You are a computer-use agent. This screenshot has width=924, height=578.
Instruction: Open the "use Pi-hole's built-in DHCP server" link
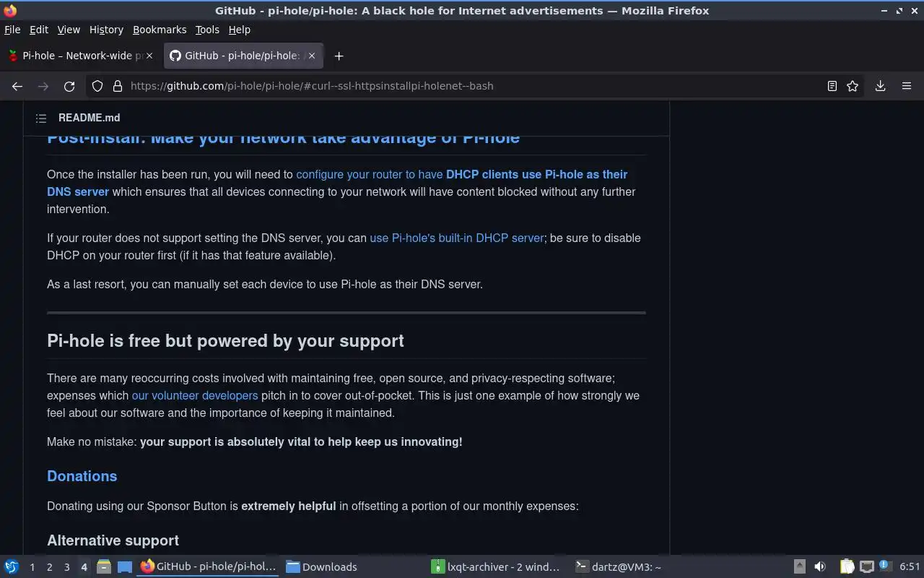[x=456, y=238]
